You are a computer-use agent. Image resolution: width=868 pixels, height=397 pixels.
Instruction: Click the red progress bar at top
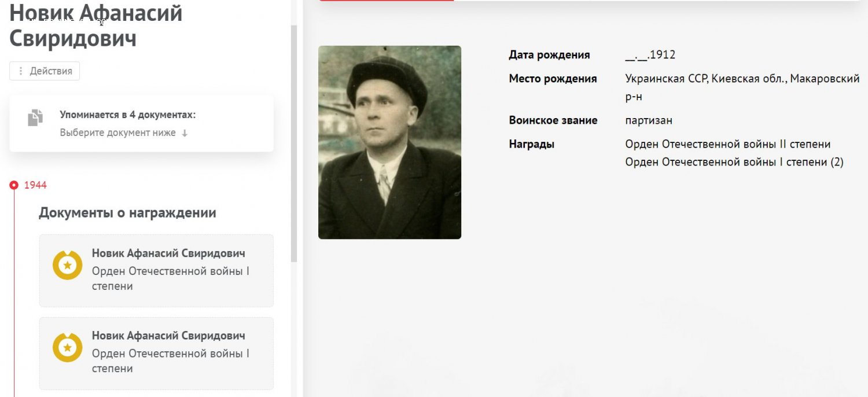386,1
